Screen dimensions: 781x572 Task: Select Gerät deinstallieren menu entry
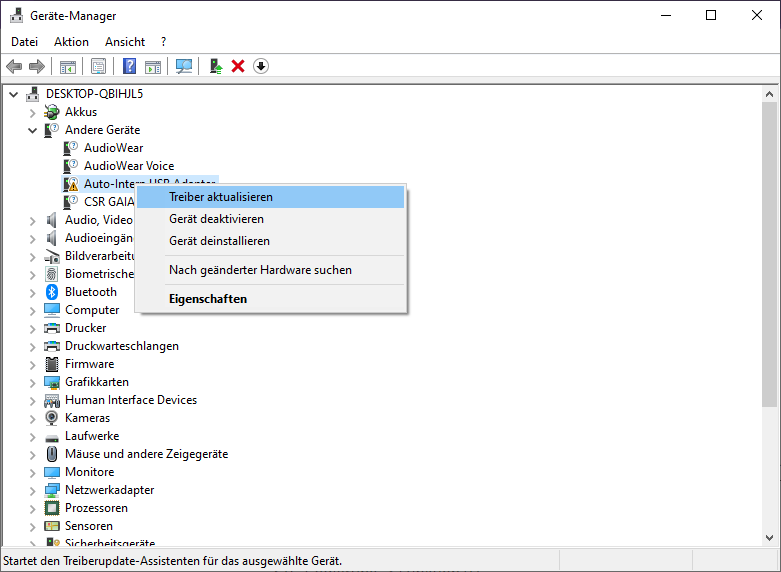pyautogui.click(x=219, y=241)
